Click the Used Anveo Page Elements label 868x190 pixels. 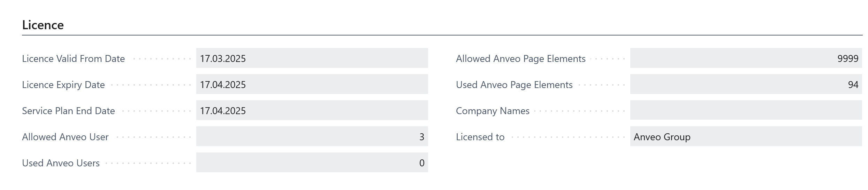[514, 85]
